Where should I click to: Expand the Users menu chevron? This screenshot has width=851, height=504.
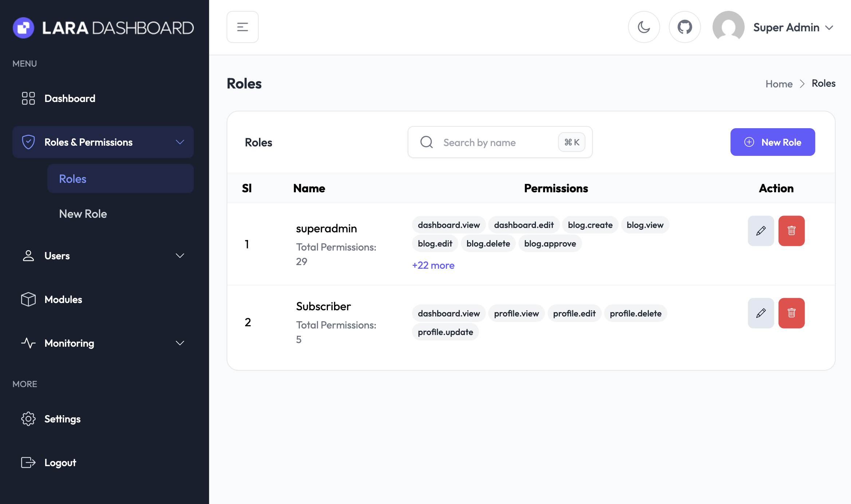coord(180,256)
